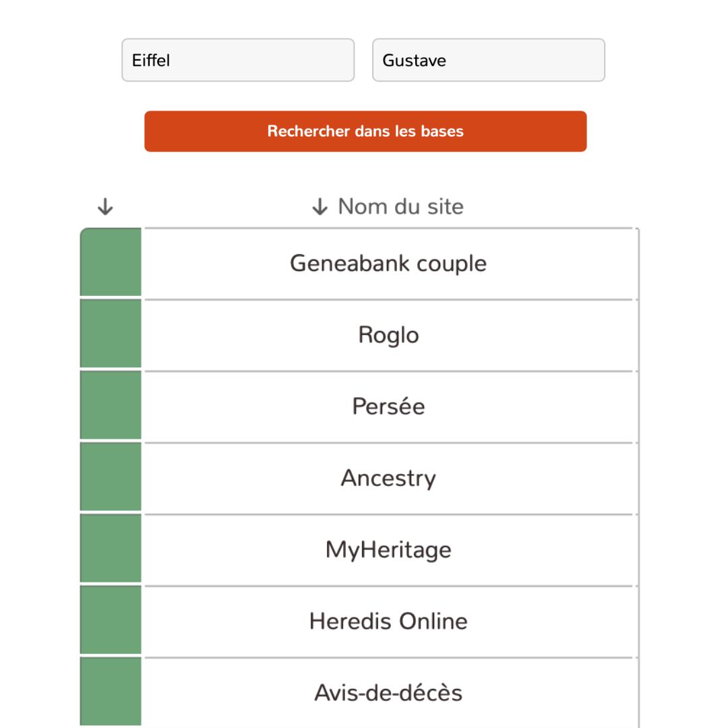Image resolution: width=728 pixels, height=728 pixels.
Task: Open the Avis-de-décès row
Action: (388, 693)
